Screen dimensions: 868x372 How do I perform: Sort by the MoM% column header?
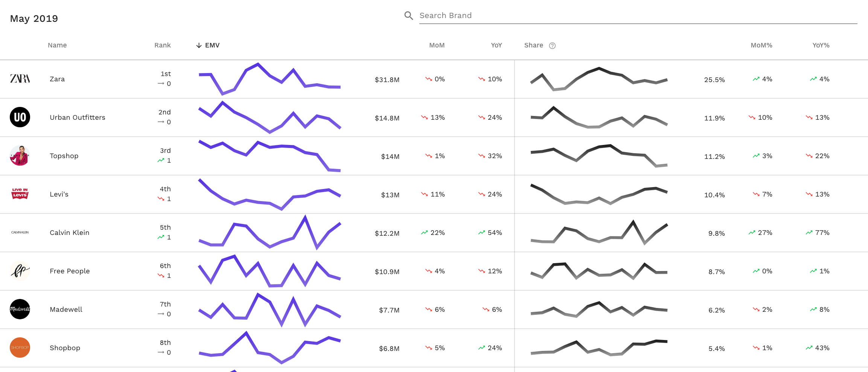(x=761, y=45)
